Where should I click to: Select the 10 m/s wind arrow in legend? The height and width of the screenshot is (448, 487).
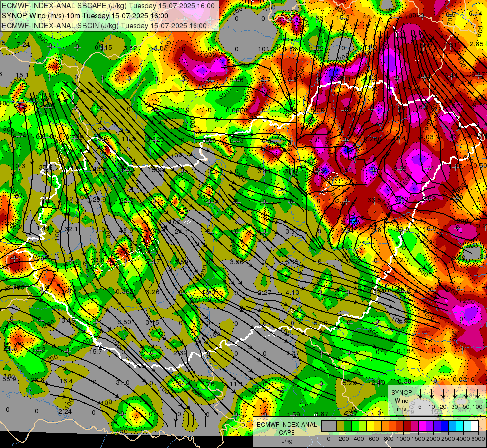pos(432,394)
